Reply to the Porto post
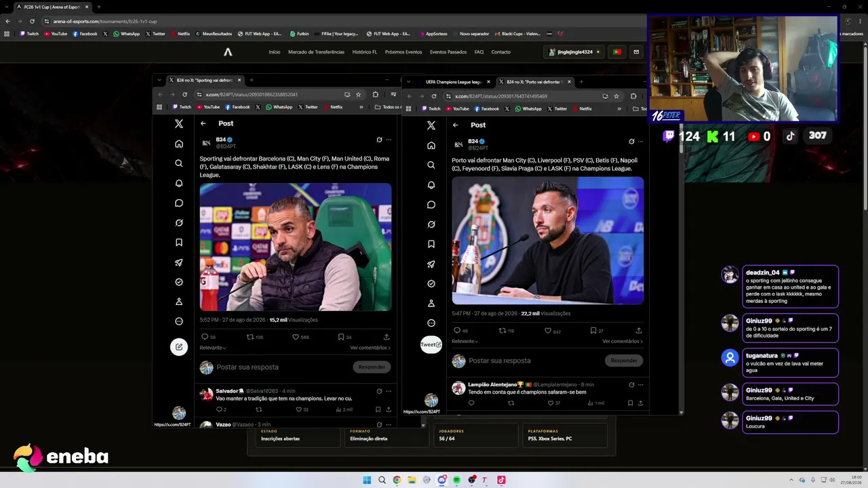The image size is (868, 488). (456, 331)
